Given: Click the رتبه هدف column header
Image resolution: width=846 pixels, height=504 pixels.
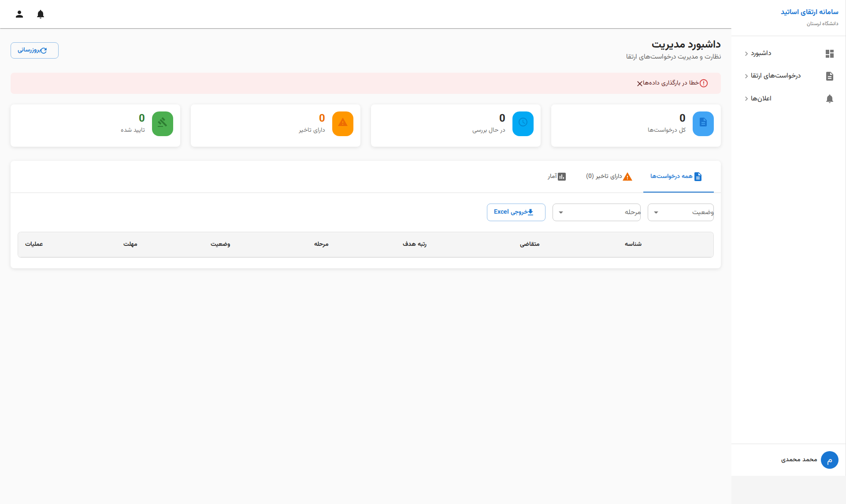Looking at the screenshot, I should (x=415, y=244).
